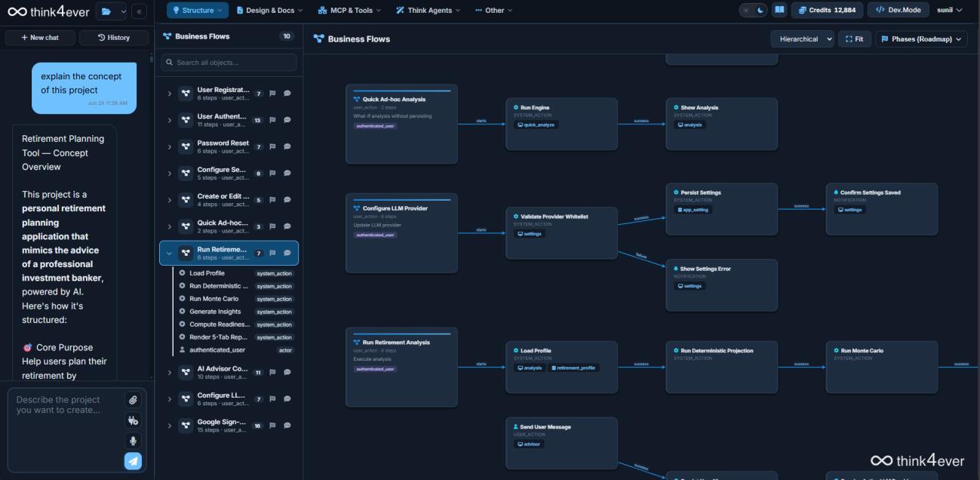This screenshot has height=480, width=980.
Task: Open comments icon on Create or Edit row
Action: [x=287, y=200]
